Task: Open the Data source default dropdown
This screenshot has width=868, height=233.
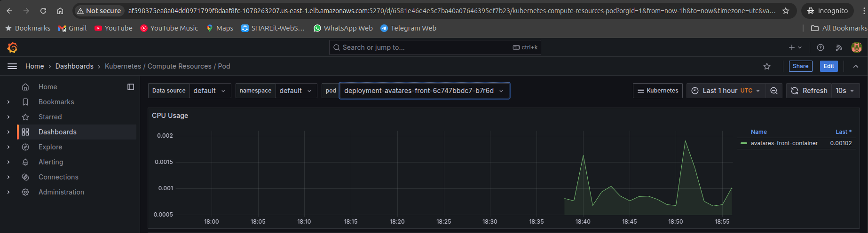Action: coord(210,91)
